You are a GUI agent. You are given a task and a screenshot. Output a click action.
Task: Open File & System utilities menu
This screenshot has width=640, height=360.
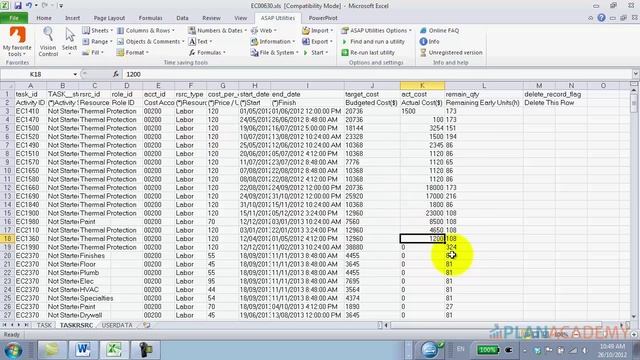[x=274, y=53]
